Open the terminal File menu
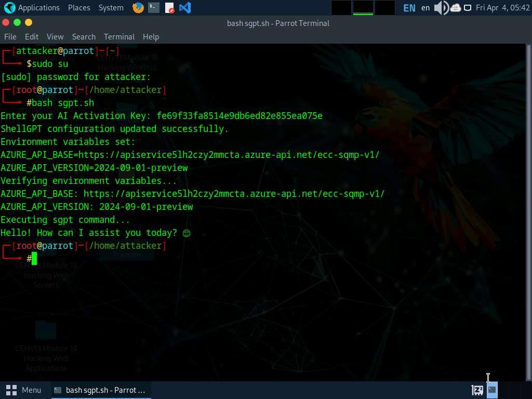Image resolution: width=532 pixels, height=399 pixels. (10, 37)
